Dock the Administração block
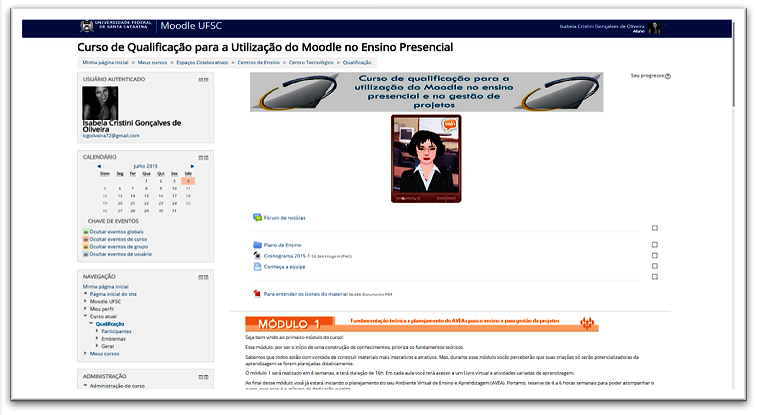 click(x=206, y=377)
